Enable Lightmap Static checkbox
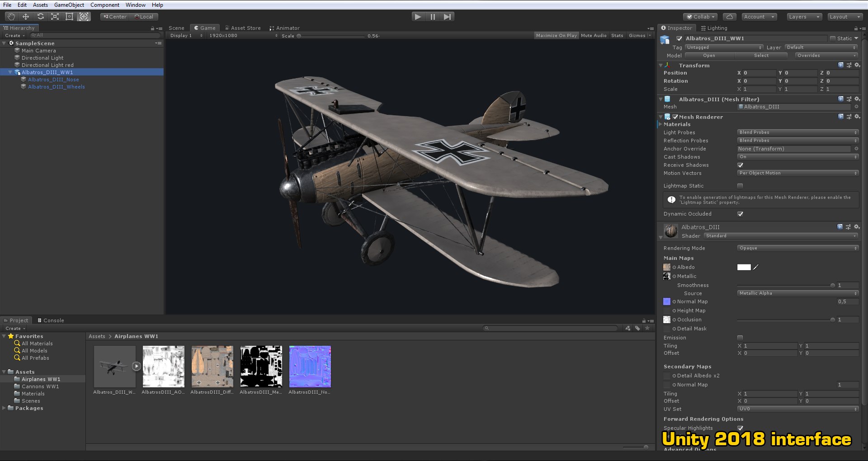 pos(740,186)
